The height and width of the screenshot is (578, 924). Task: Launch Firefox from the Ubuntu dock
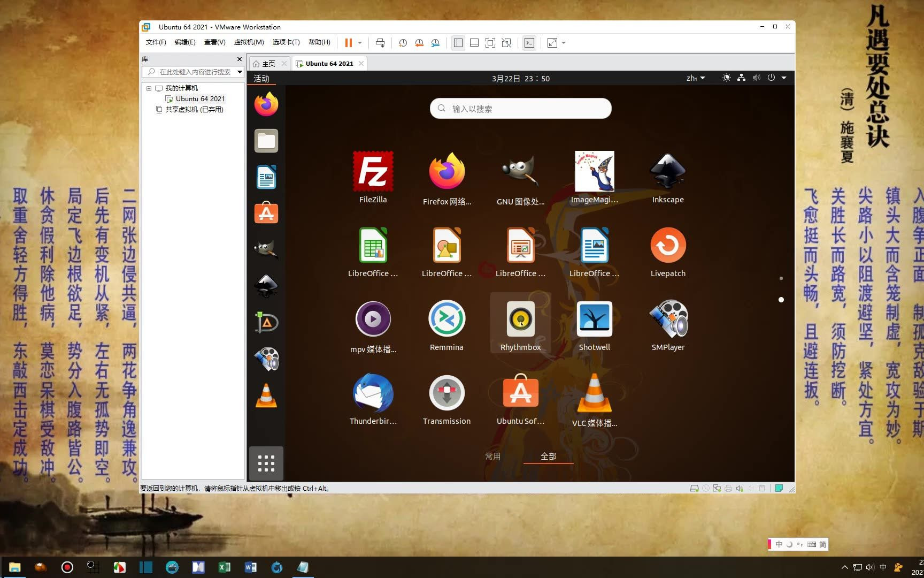click(x=266, y=104)
